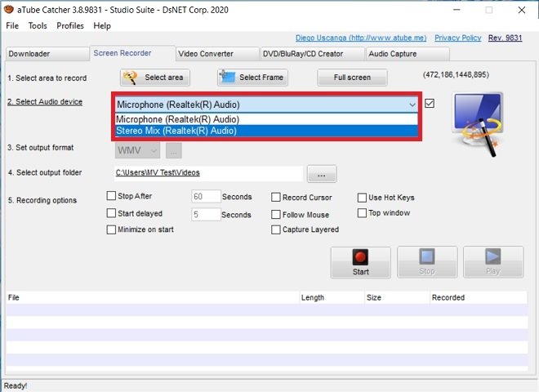Image resolution: width=539 pixels, height=392 pixels.
Task: Open Diego Uscanga atube.me link
Action: pyautogui.click(x=361, y=38)
